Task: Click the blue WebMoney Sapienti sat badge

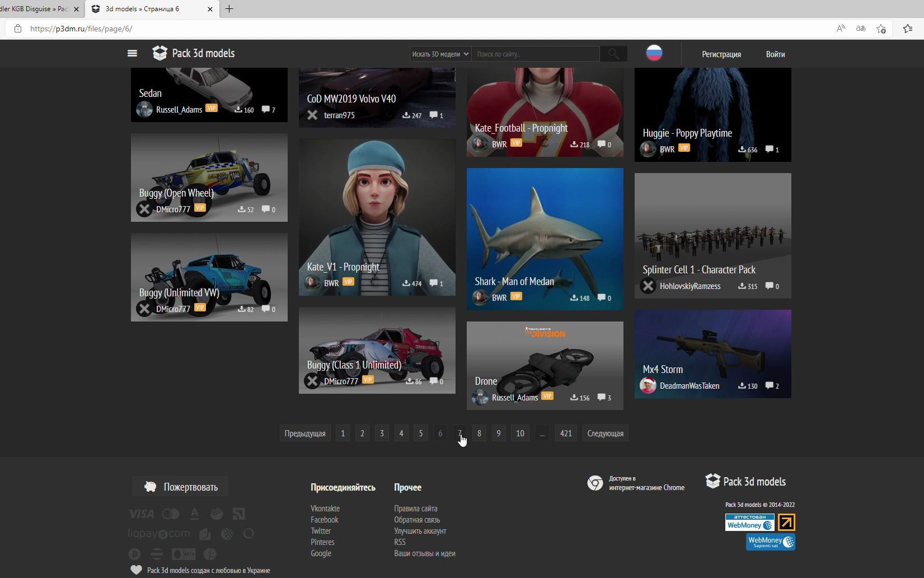Action: 770,542
